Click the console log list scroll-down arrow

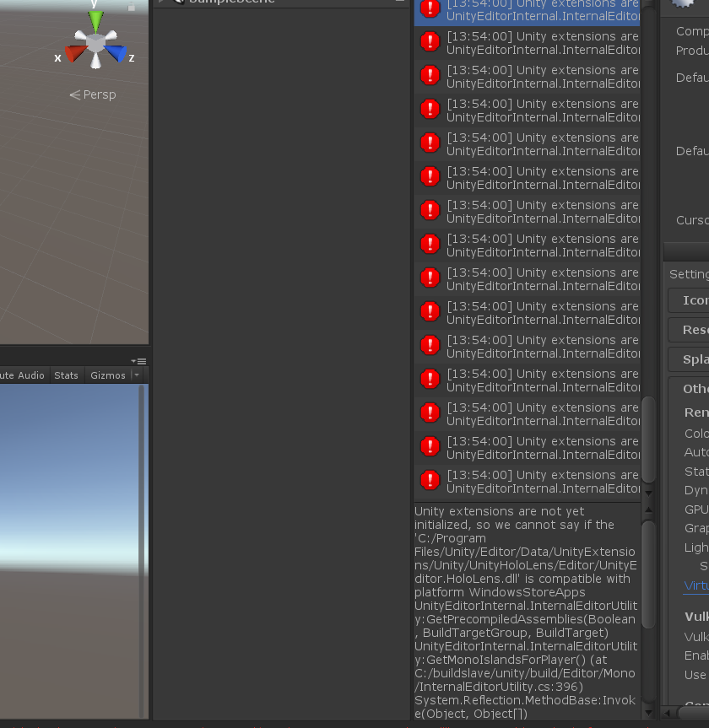[648, 493]
